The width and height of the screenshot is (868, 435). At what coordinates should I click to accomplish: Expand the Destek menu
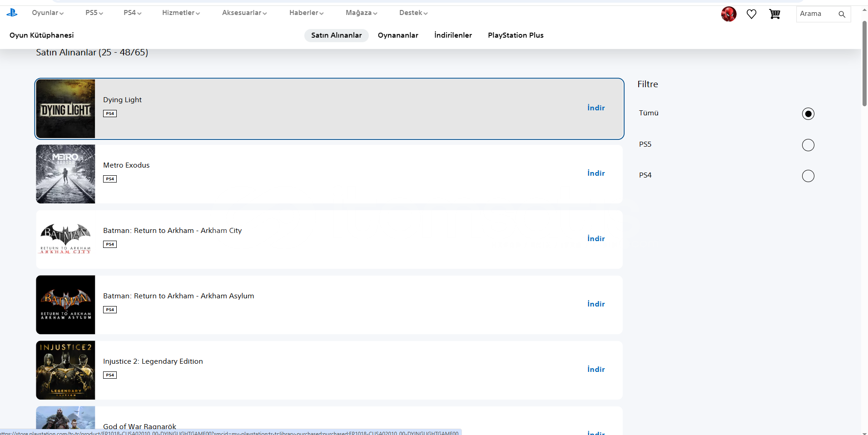click(413, 13)
